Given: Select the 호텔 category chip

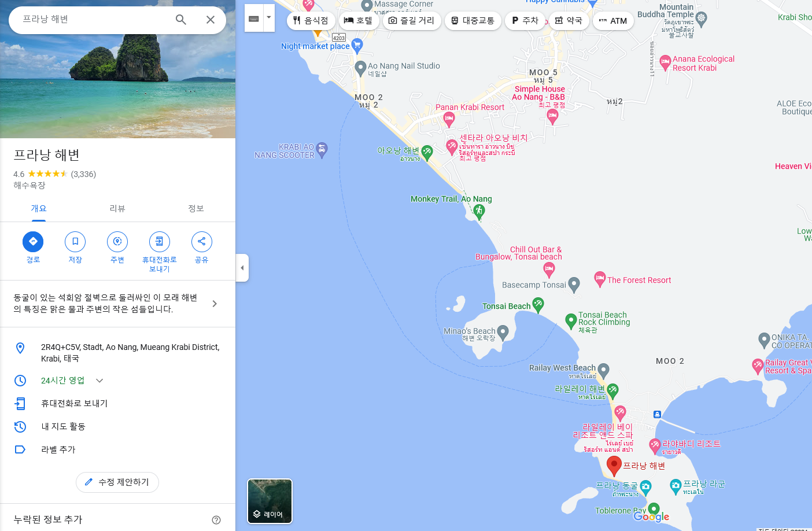Looking at the screenshot, I should tap(359, 21).
